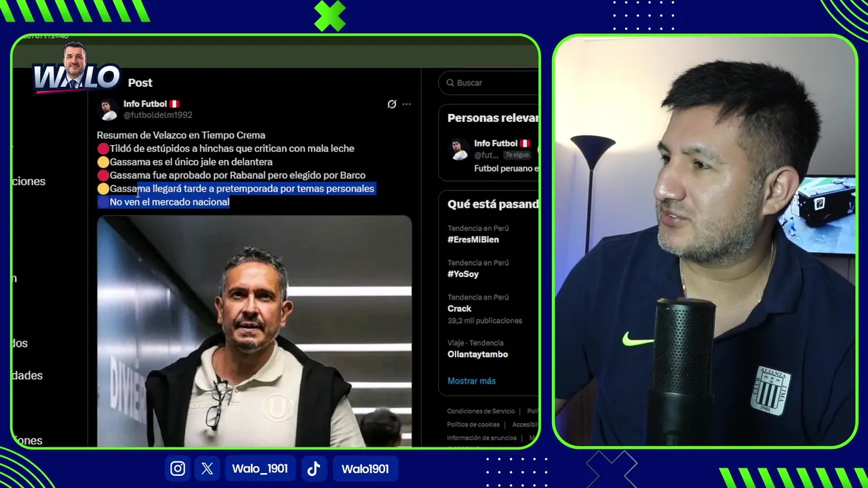Image resolution: width=868 pixels, height=488 pixels.
Task: Click the X logo in bottom bar
Action: (x=208, y=468)
